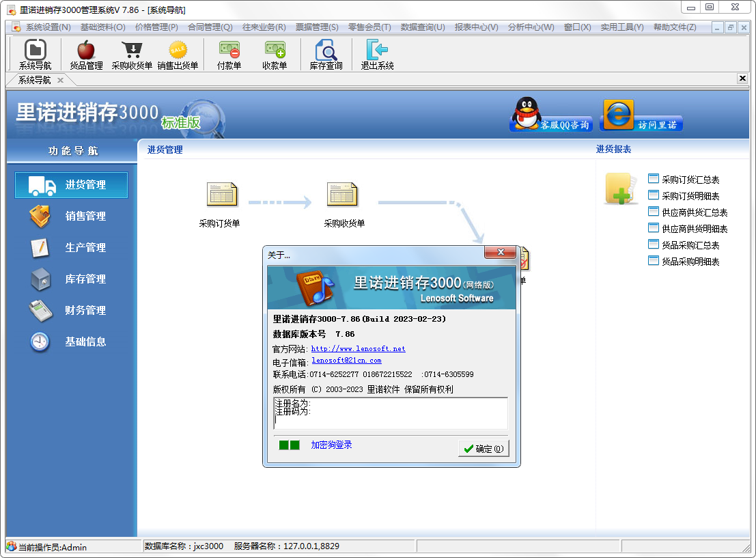Restore the inner child window from the menu bar
The width and height of the screenshot is (756, 558).
pos(731,27)
